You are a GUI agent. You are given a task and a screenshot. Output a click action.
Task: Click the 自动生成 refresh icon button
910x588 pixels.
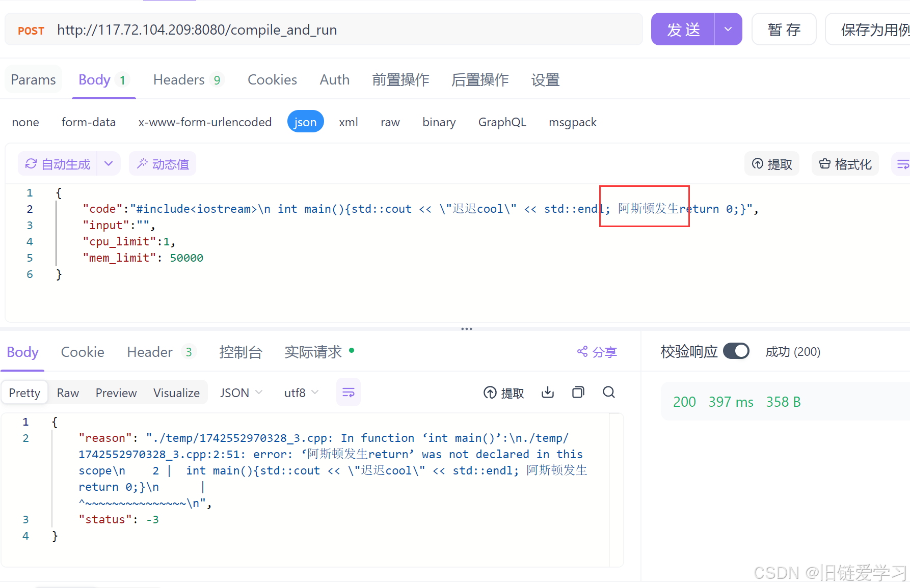coord(58,164)
